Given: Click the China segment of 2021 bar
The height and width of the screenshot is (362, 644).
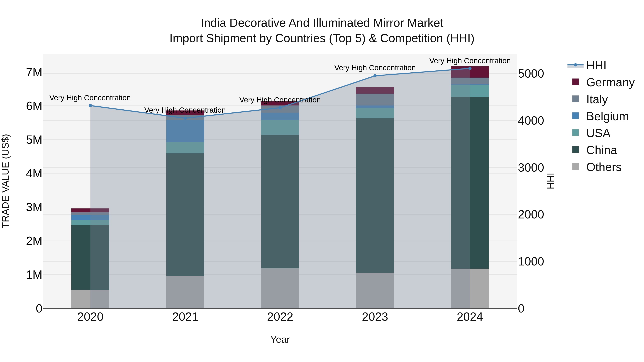Looking at the screenshot, I should click(x=185, y=215).
